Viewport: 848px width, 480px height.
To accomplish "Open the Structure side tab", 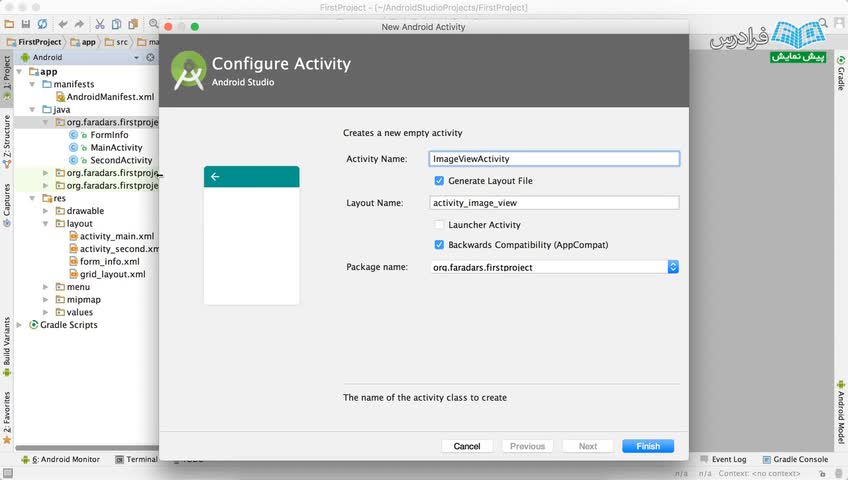I will click(x=6, y=141).
